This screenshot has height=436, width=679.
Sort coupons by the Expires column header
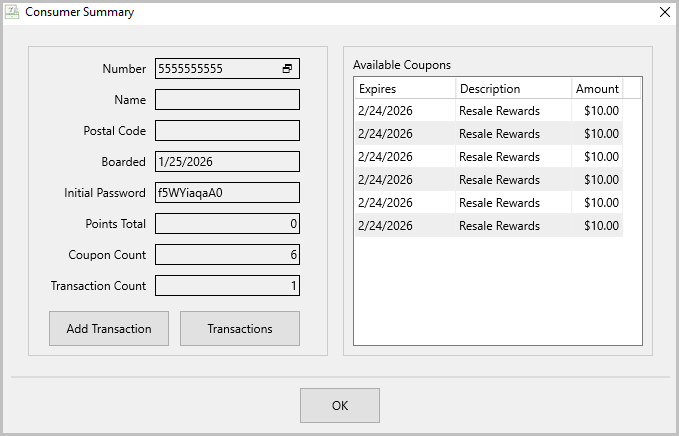pyautogui.click(x=405, y=89)
